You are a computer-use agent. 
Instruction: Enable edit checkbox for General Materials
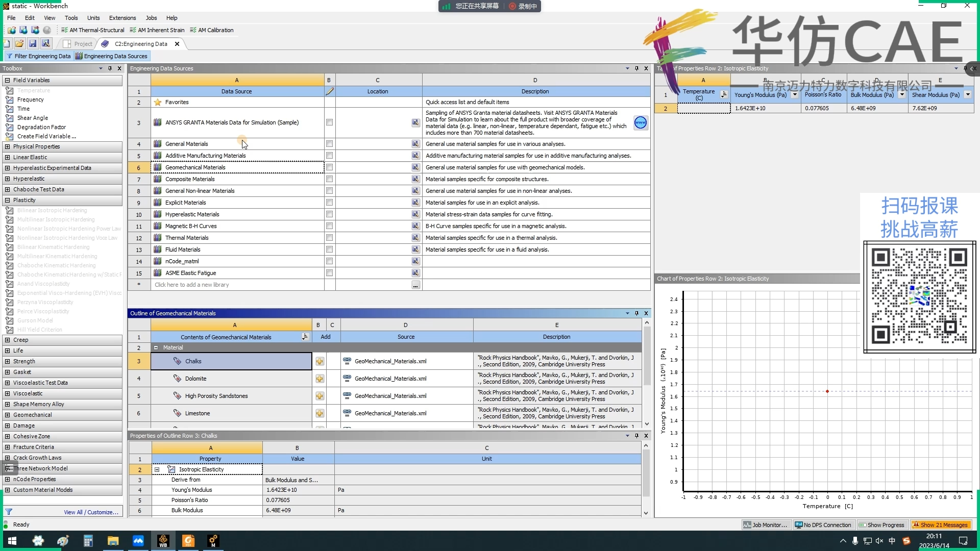[329, 144]
